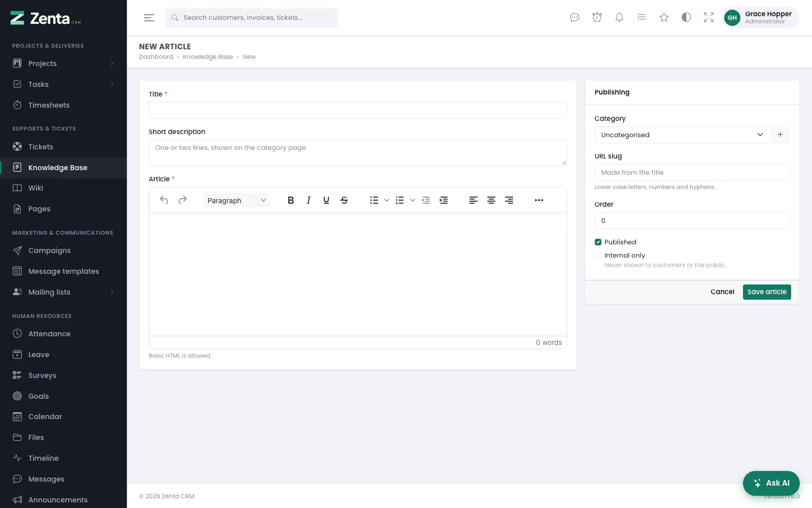Open the Paragraph style dropdown

click(x=236, y=200)
